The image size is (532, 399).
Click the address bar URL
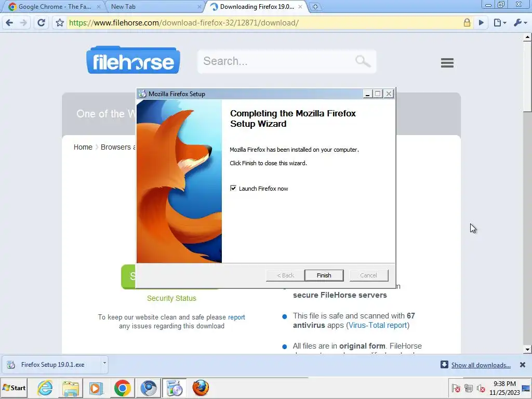(183, 23)
